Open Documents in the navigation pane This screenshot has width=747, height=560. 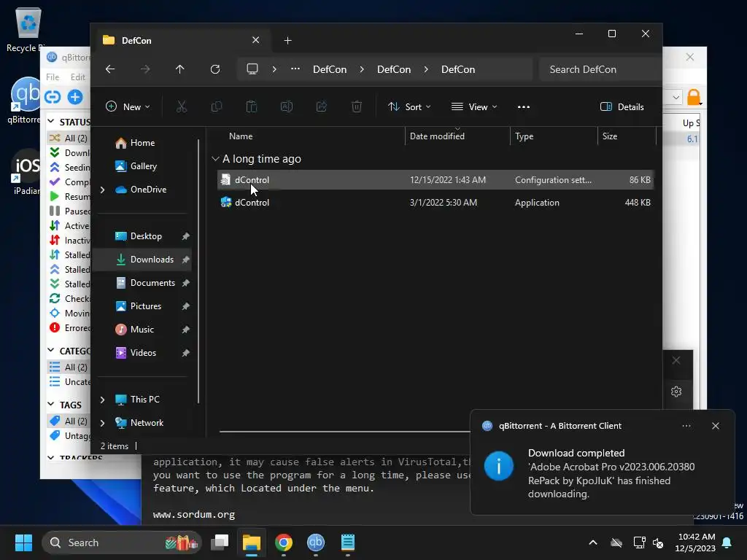click(152, 283)
